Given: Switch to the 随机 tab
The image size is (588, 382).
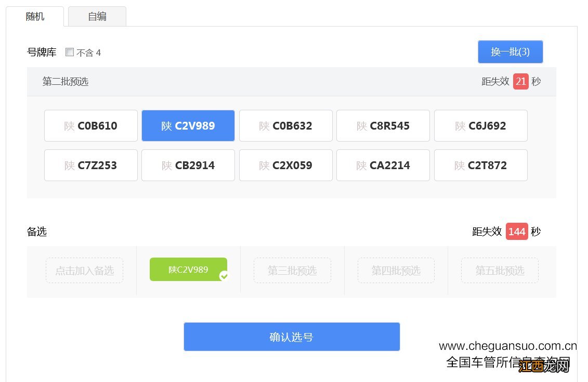Looking at the screenshot, I should (x=35, y=16).
